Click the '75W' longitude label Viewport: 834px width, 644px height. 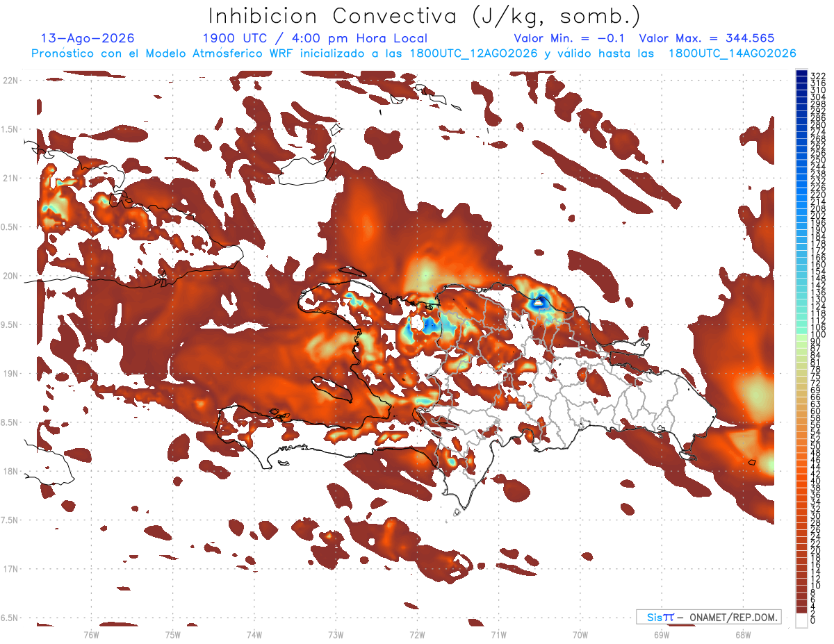172,635
